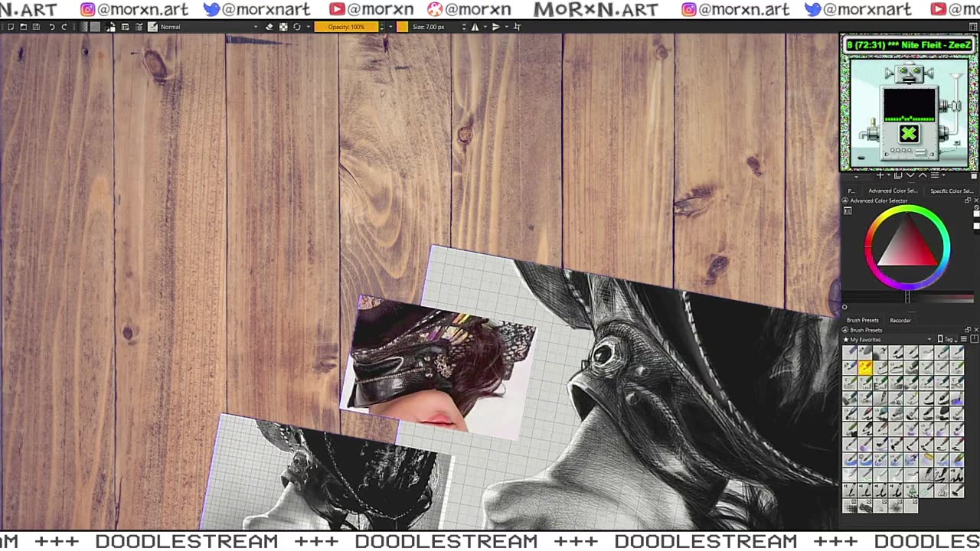This screenshot has height=551, width=980.
Task: Open Advanced Color Selector settings icon
Action: 848,210
